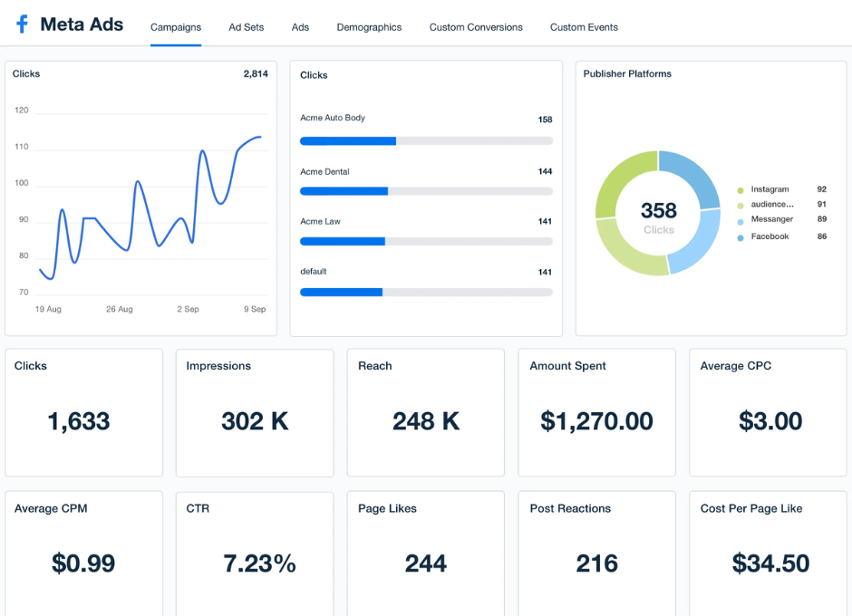Select the donut chart center showing 358 Clicks

tap(659, 213)
